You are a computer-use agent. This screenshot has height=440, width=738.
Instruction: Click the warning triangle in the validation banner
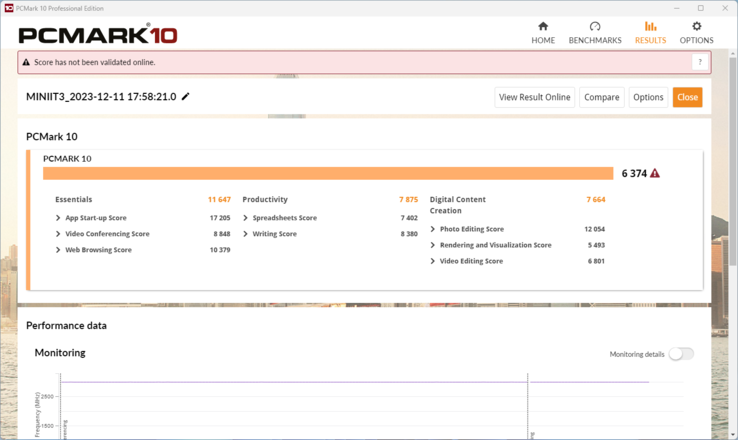pos(26,62)
